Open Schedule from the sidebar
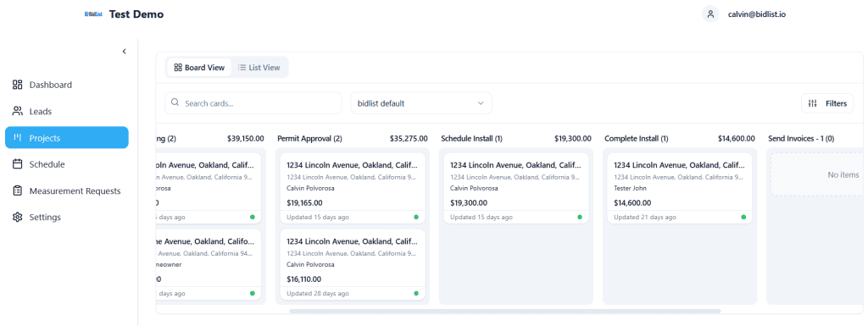The height and width of the screenshot is (326, 868). 66,164
